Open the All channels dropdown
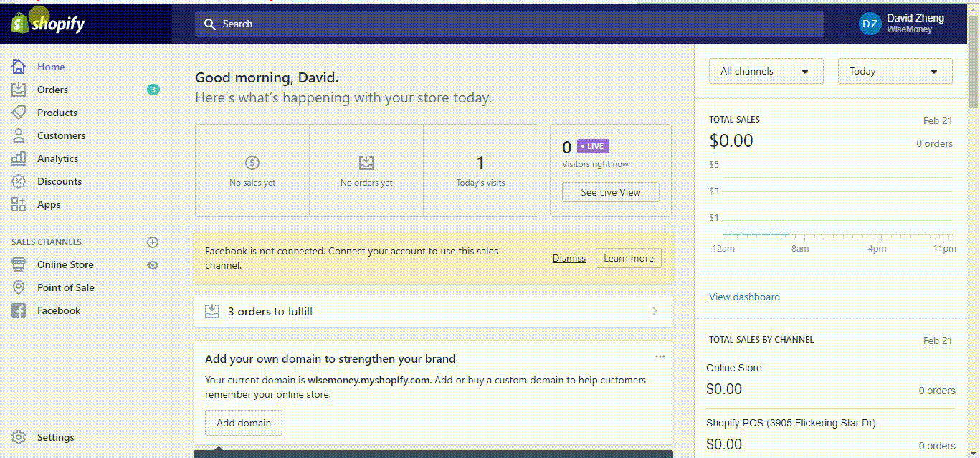 coord(766,71)
